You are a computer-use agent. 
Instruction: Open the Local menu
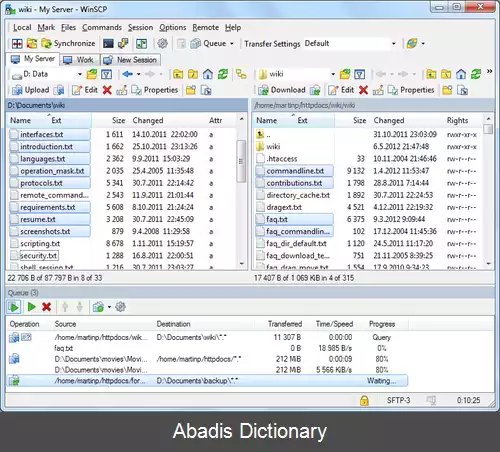coord(22,27)
